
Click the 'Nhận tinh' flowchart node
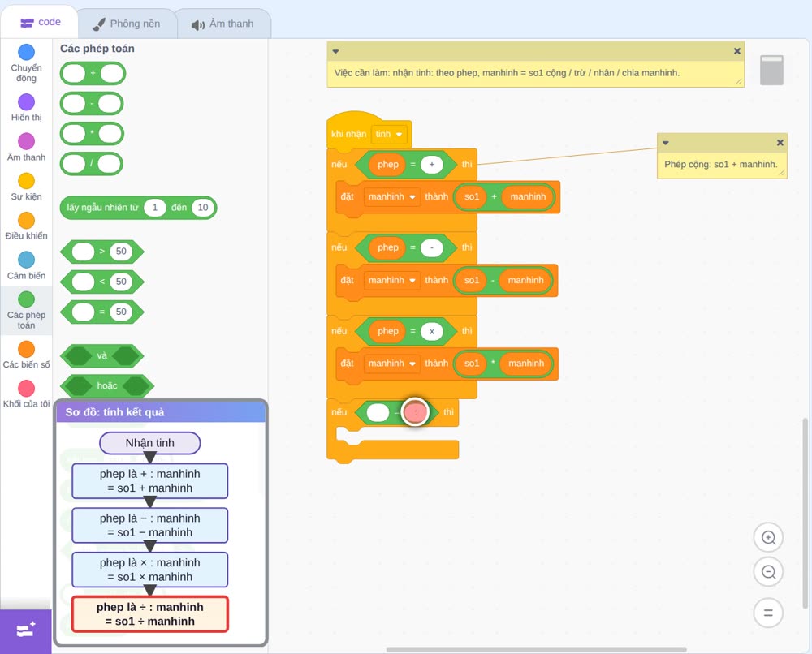pyautogui.click(x=149, y=443)
